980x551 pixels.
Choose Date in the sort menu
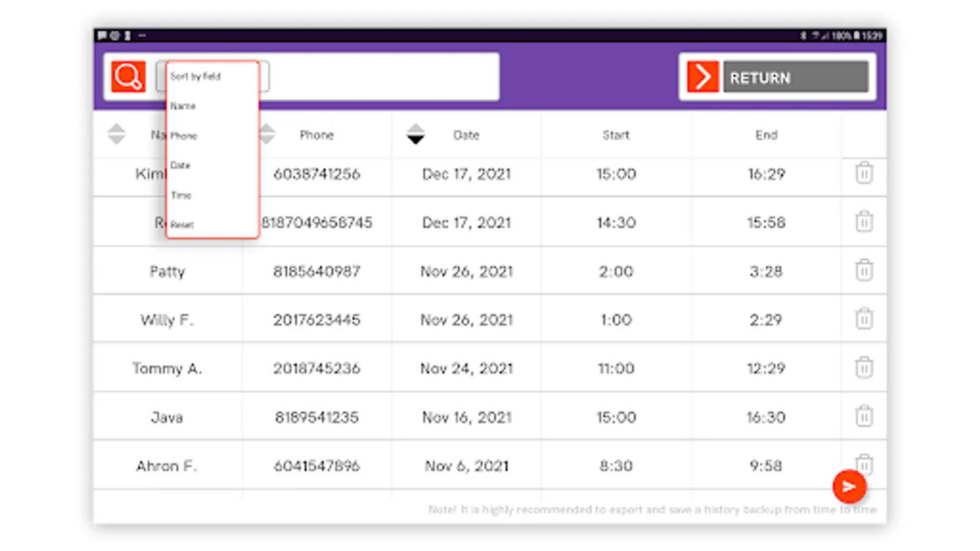pyautogui.click(x=180, y=165)
